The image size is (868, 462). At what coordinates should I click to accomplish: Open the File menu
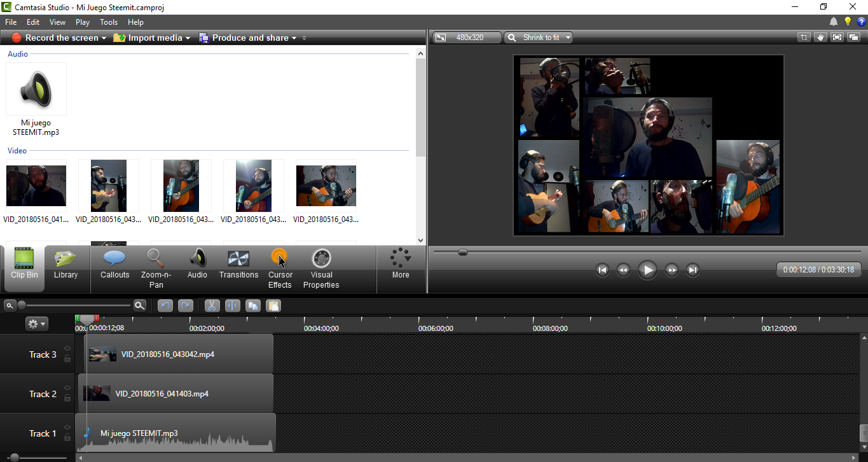click(11, 22)
